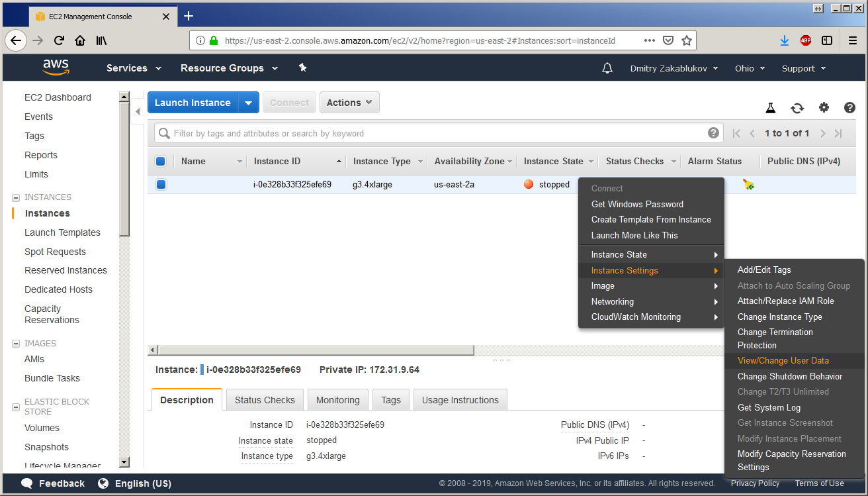Reload the page in browser

coord(59,40)
